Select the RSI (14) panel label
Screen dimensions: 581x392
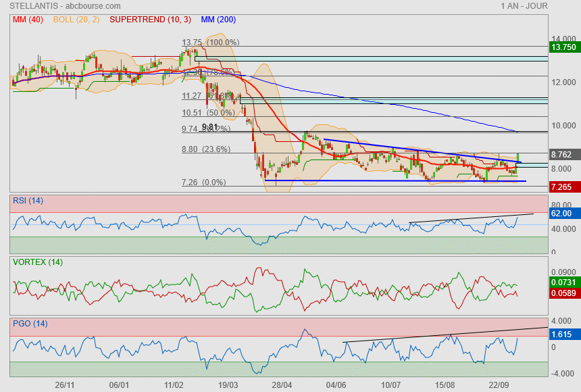coord(28,200)
